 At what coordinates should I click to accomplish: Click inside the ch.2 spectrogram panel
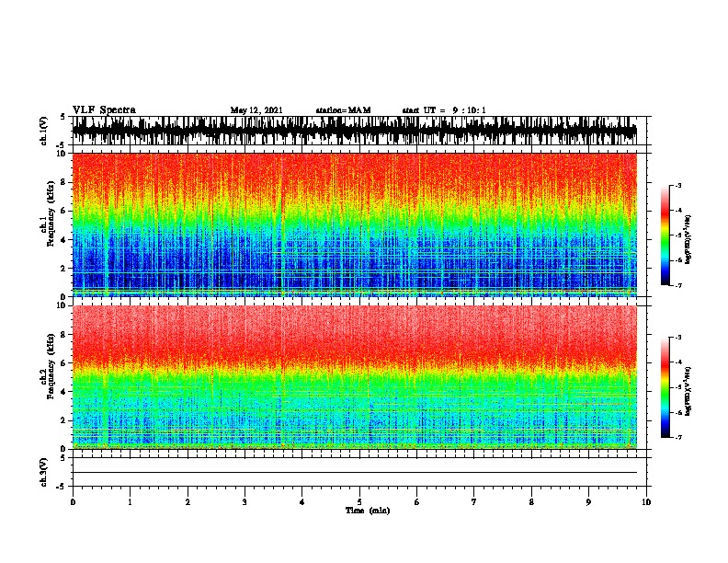[354, 377]
